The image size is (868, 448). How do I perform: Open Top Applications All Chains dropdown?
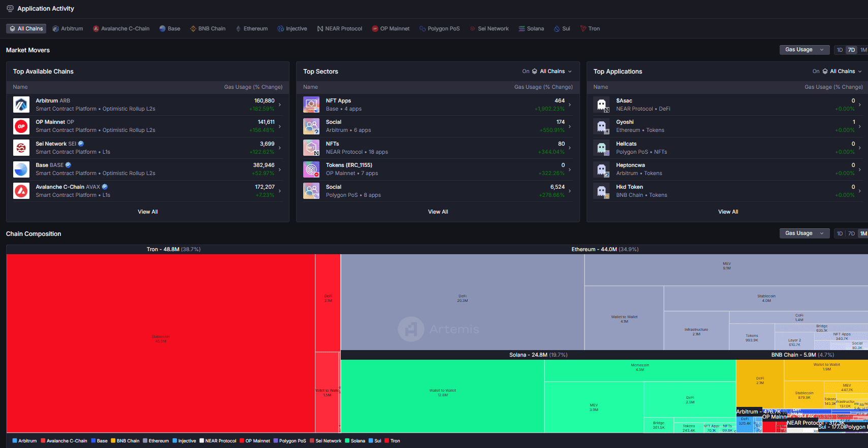[x=842, y=72]
